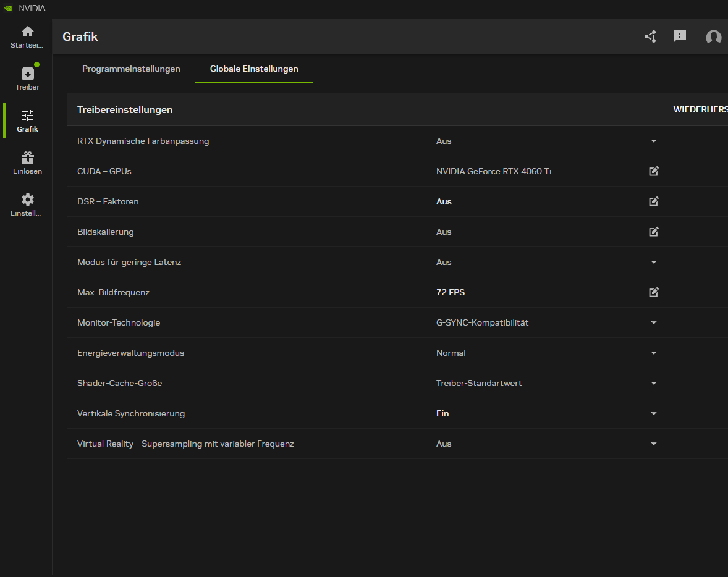Click the DSR – Faktoren label
This screenshot has height=577, width=728.
(108, 201)
